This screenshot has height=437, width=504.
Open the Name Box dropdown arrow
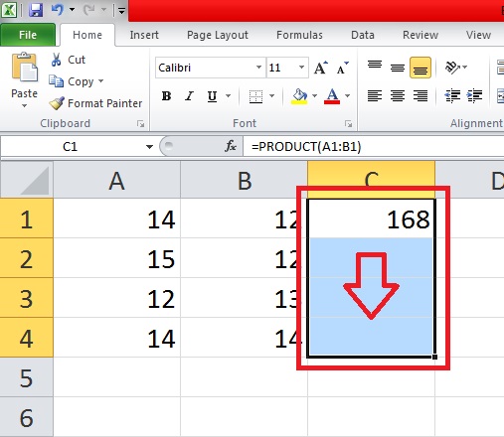(x=149, y=147)
